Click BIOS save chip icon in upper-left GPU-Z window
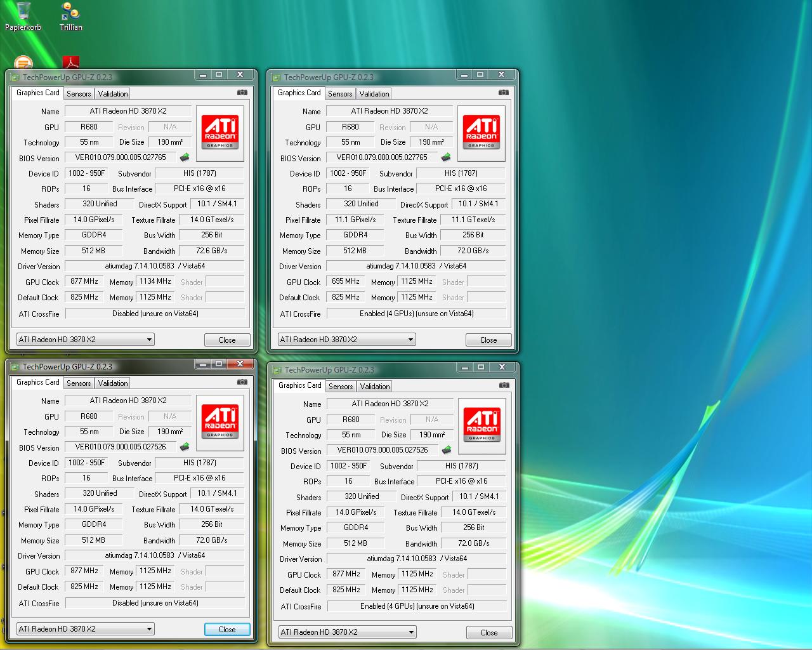This screenshot has height=650, width=812. pyautogui.click(x=185, y=157)
